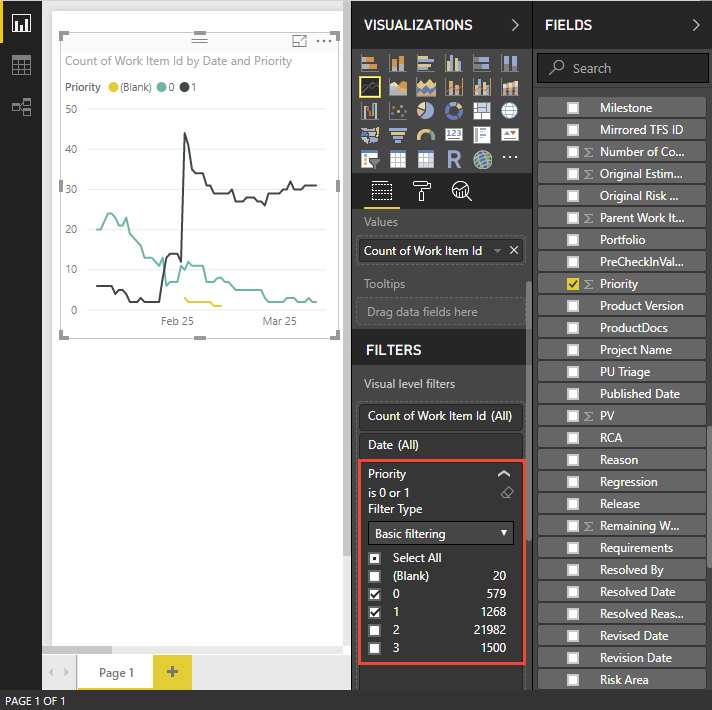The image size is (712, 710).
Task: Select line chart visualization
Action: [x=370, y=87]
